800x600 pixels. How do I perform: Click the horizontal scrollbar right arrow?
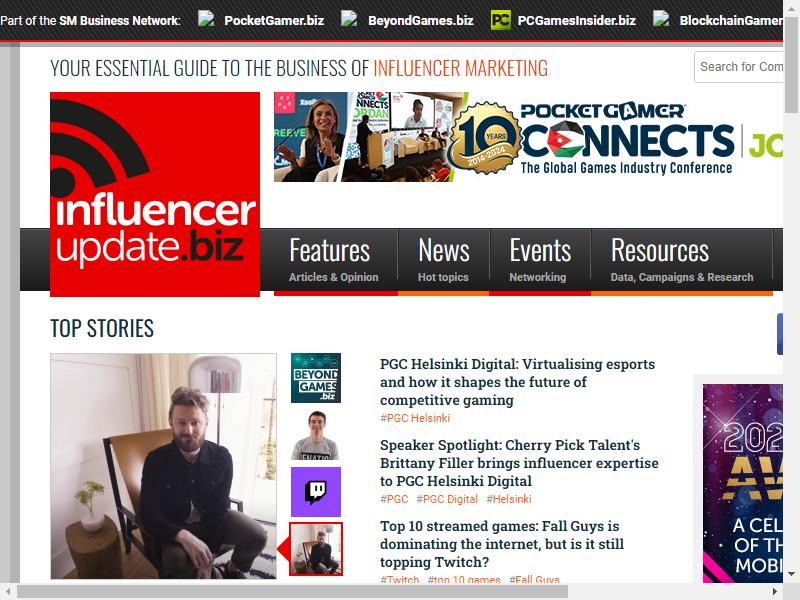(x=774, y=592)
